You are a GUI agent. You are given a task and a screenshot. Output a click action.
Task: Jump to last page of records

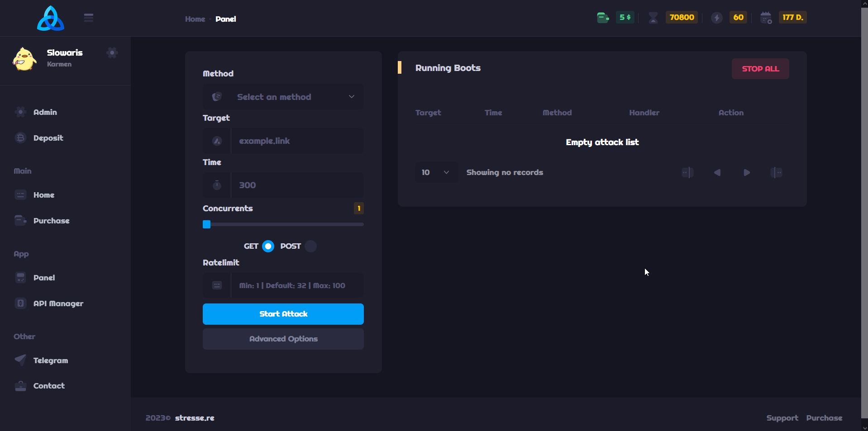(777, 173)
